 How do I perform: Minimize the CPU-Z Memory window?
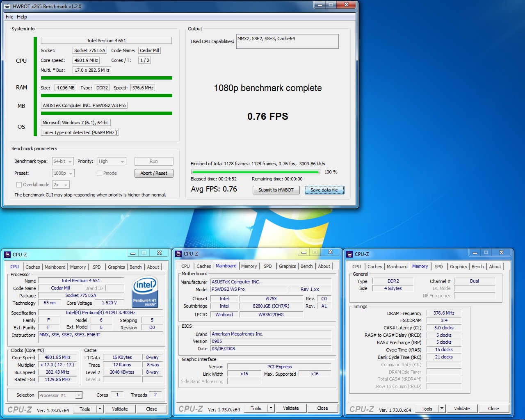(x=475, y=253)
